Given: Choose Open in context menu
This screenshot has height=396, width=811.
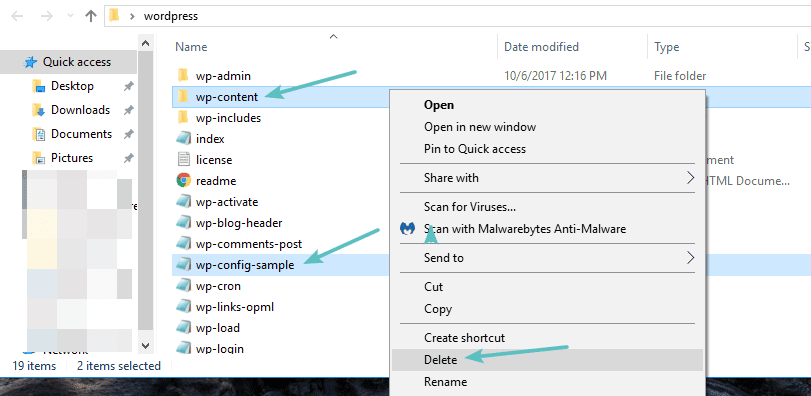Looking at the screenshot, I should pyautogui.click(x=549, y=105).
